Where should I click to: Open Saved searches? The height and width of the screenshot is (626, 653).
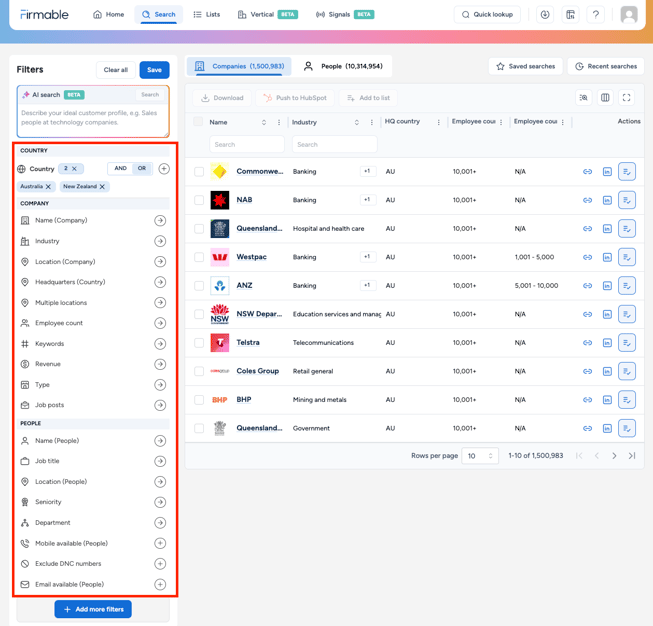pos(526,66)
